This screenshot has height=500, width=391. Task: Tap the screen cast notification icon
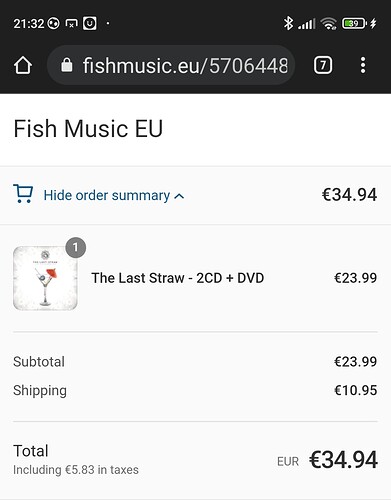[71, 24]
